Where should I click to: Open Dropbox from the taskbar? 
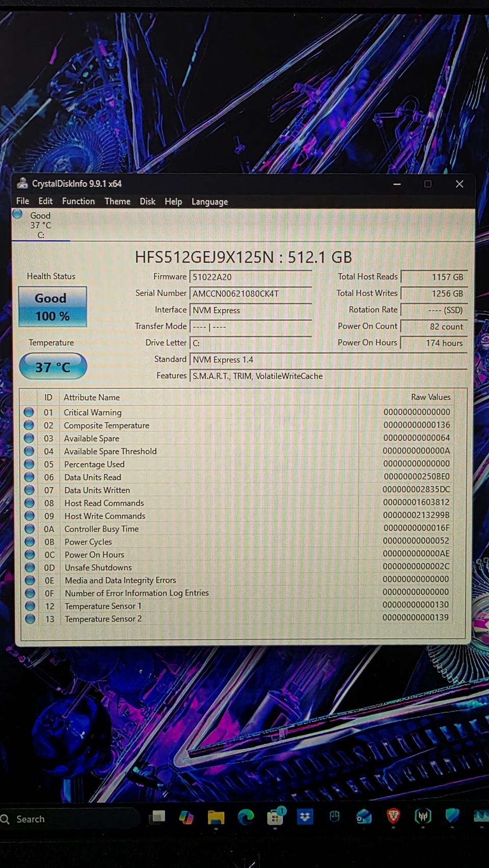305,817
